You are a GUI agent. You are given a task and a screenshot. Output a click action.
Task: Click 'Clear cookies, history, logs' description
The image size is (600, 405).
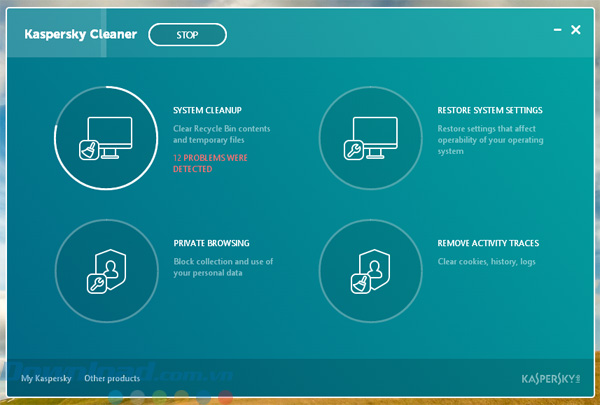(486, 262)
